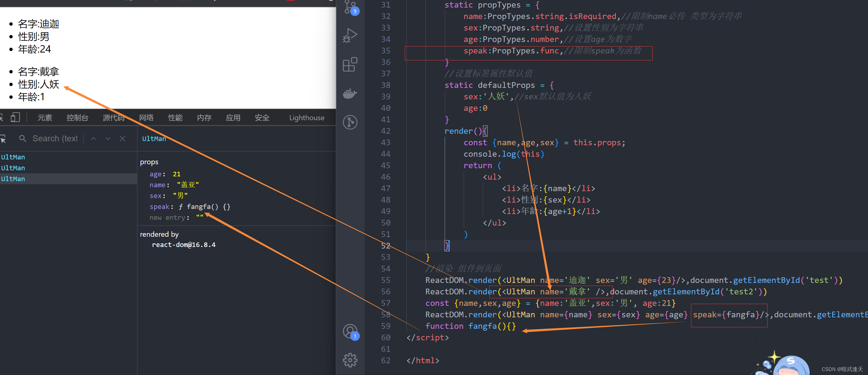Open the Git graph sidebar icon
Image resolution: width=868 pixels, height=375 pixels.
(350, 122)
